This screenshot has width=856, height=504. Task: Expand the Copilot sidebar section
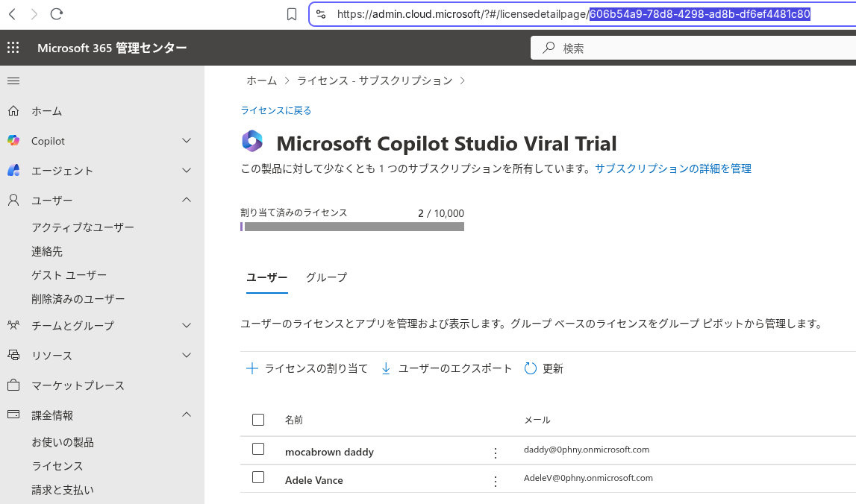(187, 141)
